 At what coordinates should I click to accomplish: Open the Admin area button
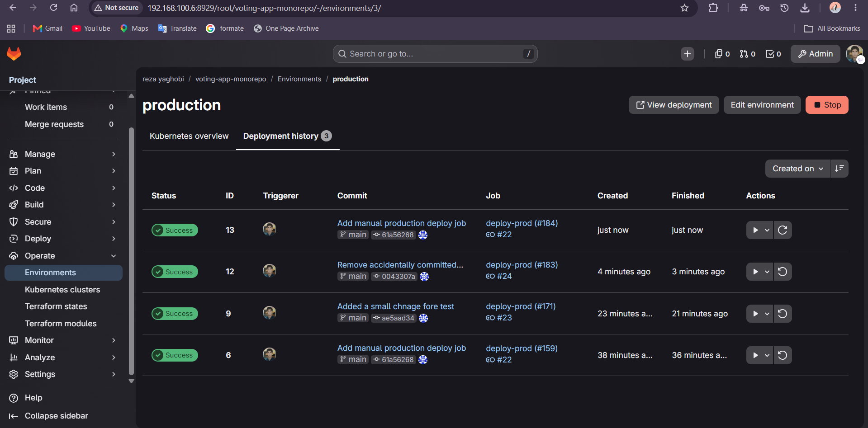(815, 54)
